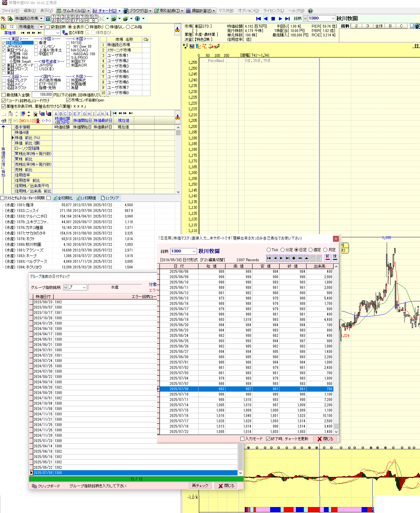
Task: Select Tick radio in price master
Action: point(269,250)
